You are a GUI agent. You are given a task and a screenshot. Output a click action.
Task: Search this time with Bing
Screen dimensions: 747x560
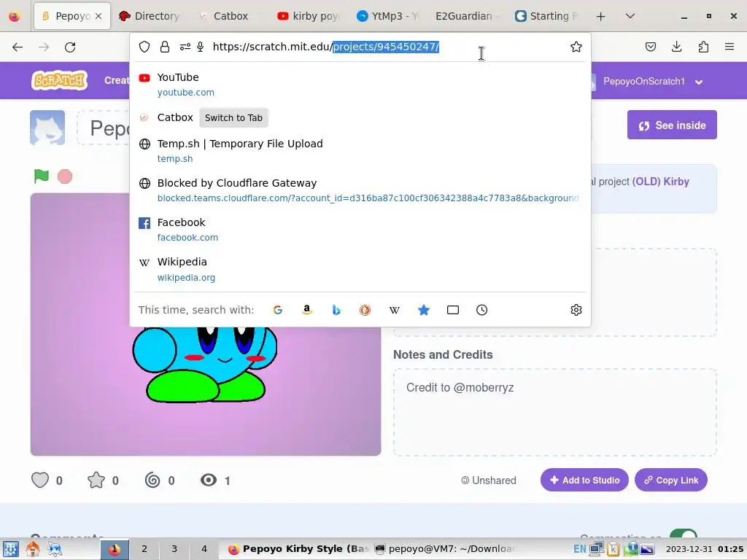click(x=336, y=310)
